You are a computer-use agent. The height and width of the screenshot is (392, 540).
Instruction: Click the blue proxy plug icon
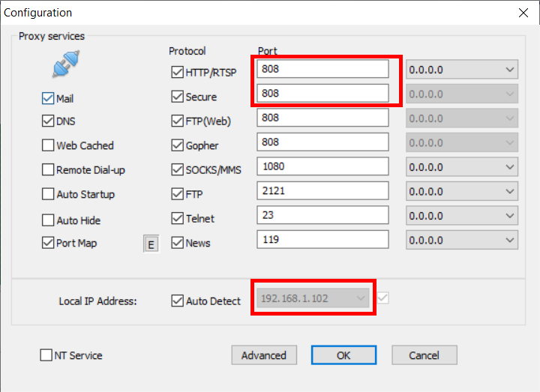[x=66, y=64]
